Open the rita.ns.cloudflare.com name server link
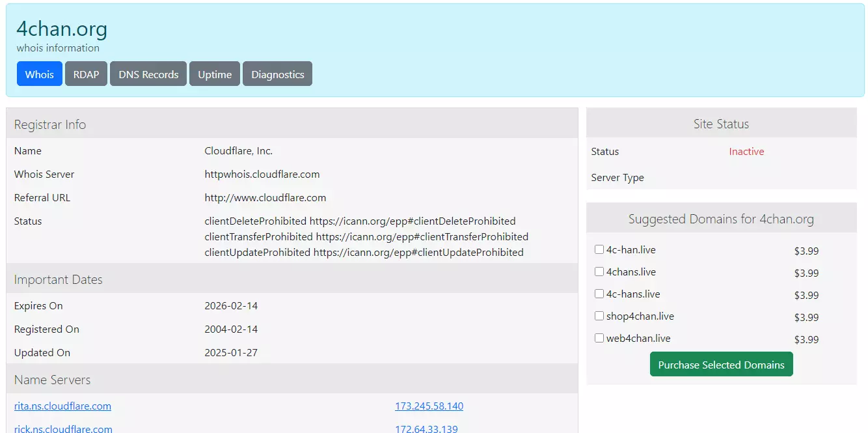868x433 pixels. pyautogui.click(x=62, y=406)
